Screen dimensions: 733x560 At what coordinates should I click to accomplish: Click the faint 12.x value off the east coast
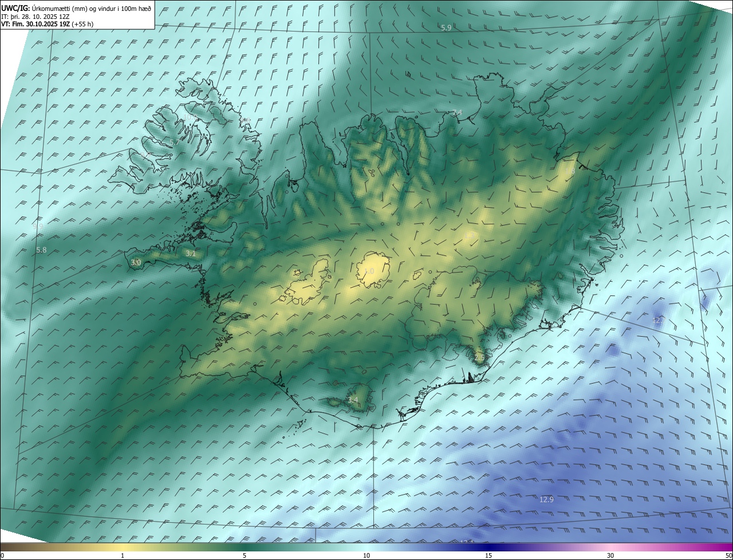(x=658, y=321)
